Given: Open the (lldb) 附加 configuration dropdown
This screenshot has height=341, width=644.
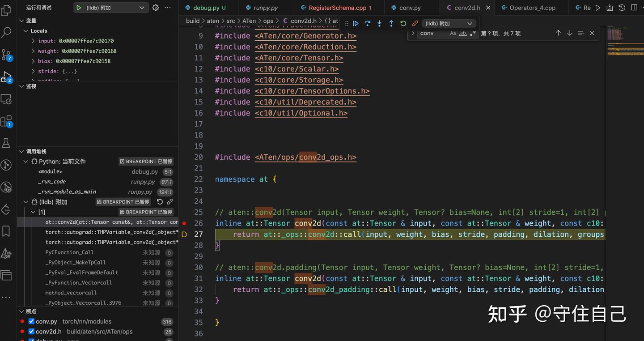Looking at the screenshot, I should tap(110, 7).
